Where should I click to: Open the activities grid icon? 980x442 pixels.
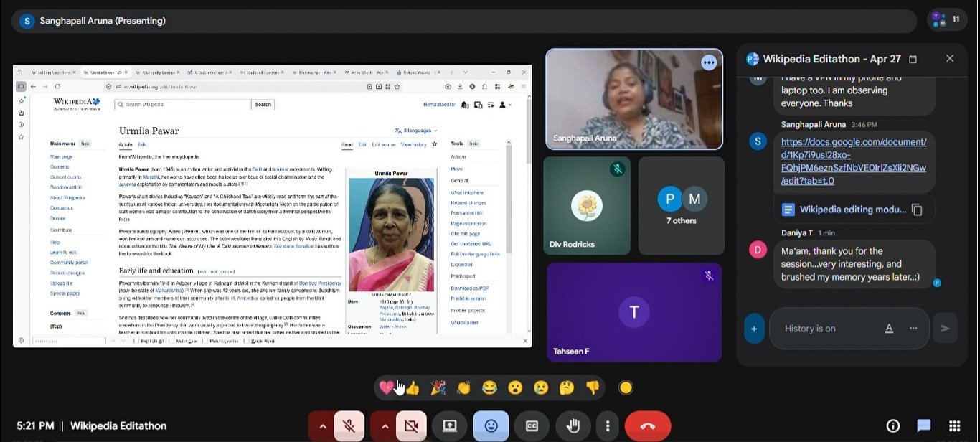(954, 425)
